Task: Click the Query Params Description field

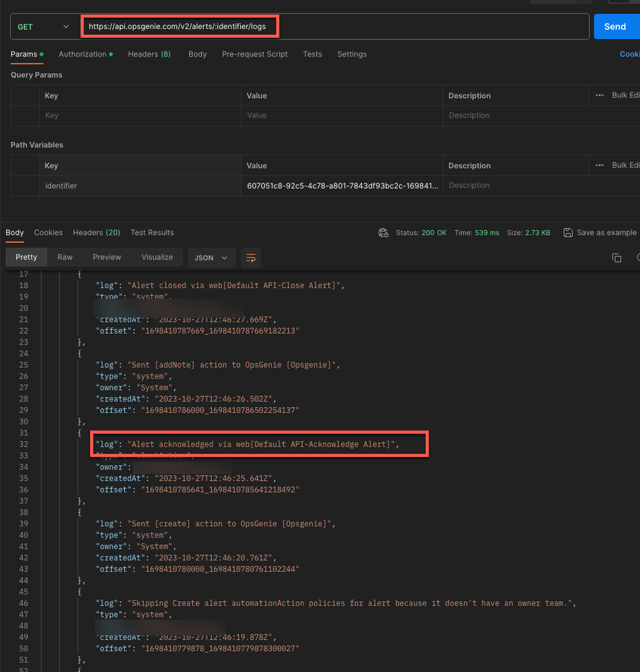Action: coord(541,116)
